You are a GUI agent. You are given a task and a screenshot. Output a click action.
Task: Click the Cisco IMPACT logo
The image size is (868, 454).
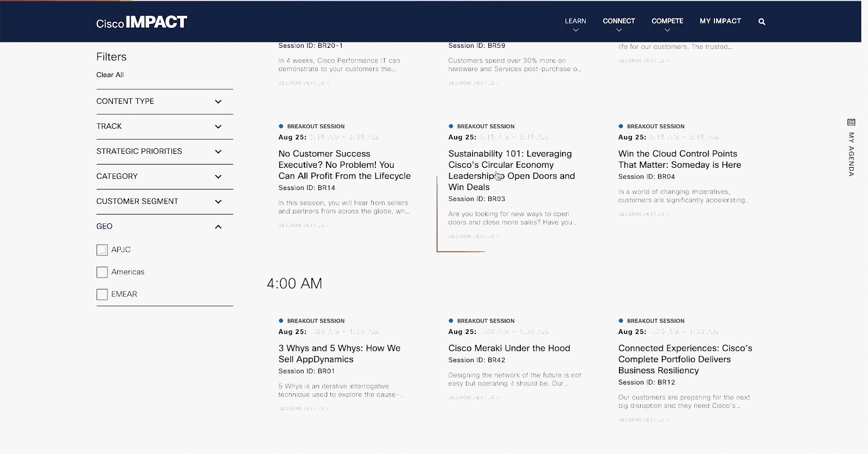point(142,22)
